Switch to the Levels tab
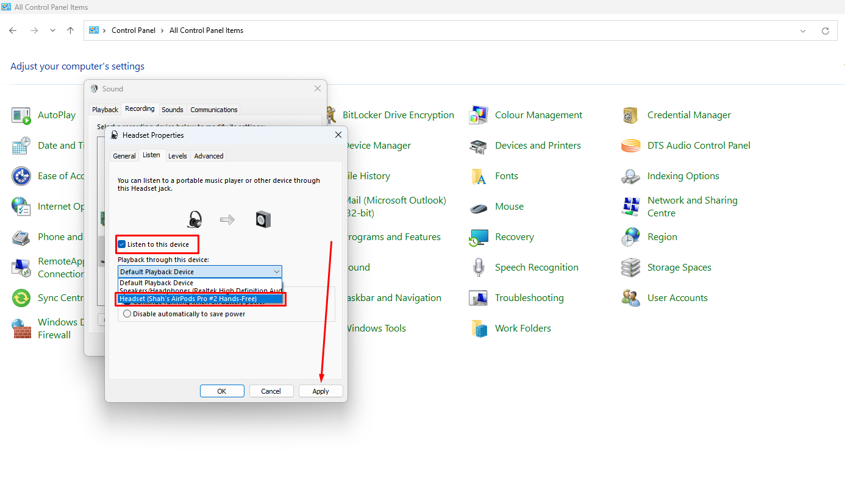 coord(177,156)
